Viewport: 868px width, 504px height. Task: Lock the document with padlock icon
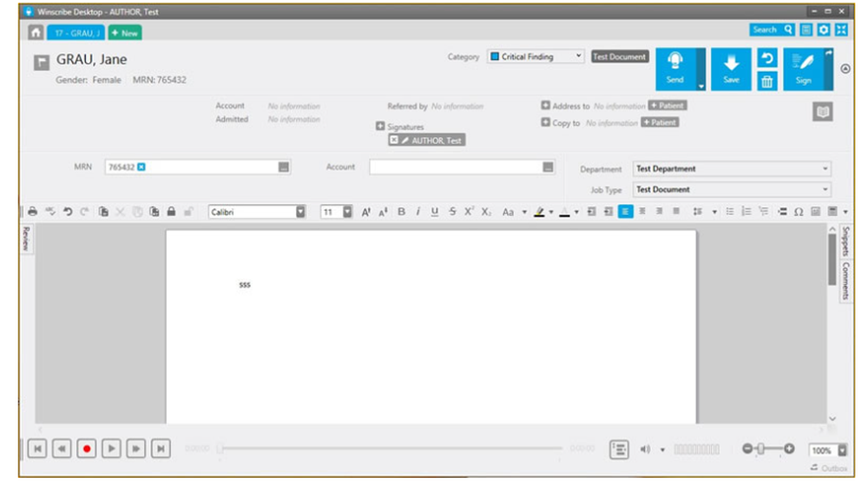click(x=172, y=212)
